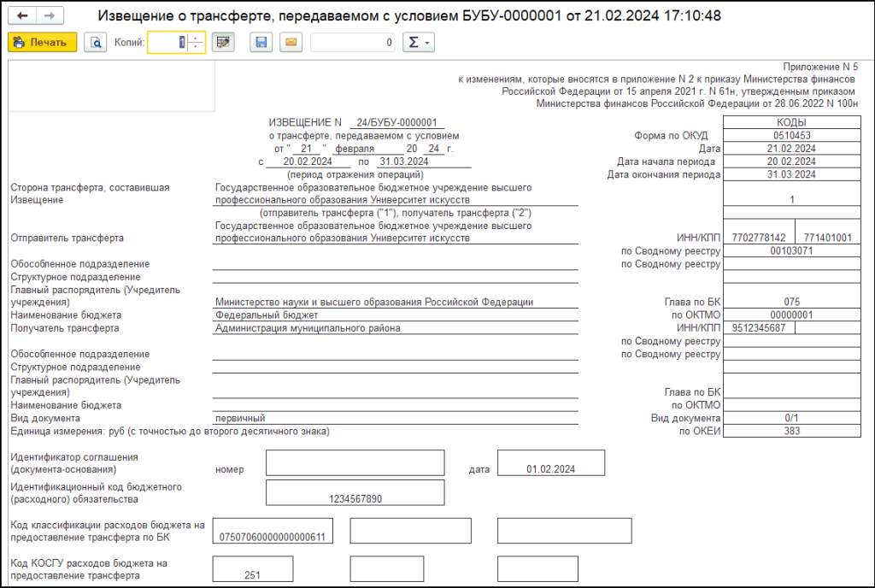Open print preview with magnifier icon
The image size is (875, 588).
coord(97,42)
